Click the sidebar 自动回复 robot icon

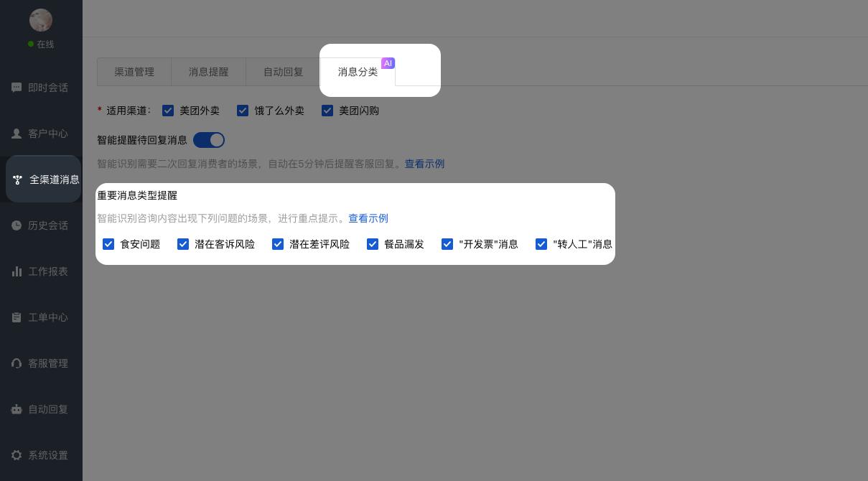click(x=17, y=409)
